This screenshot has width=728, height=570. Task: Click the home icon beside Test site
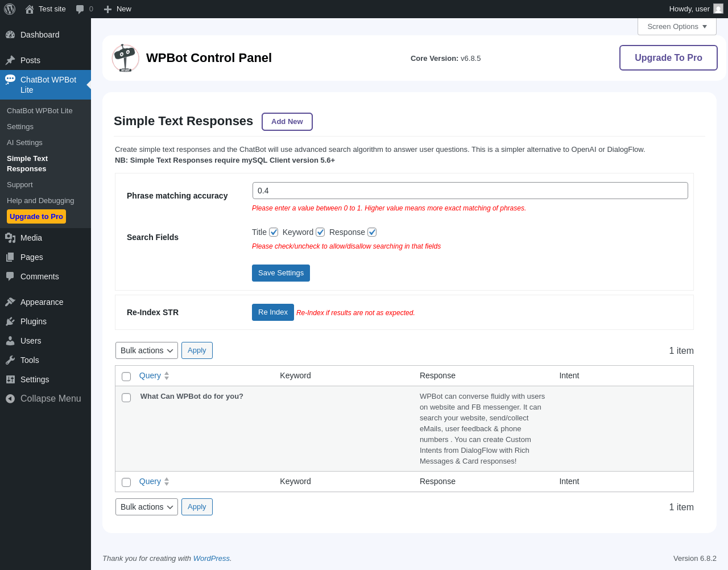[x=30, y=9]
